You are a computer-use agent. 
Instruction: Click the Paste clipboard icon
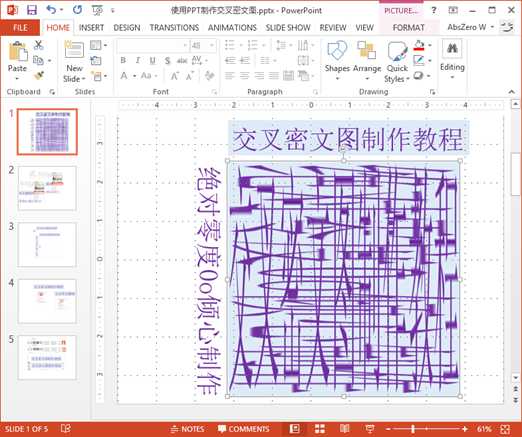point(17,52)
